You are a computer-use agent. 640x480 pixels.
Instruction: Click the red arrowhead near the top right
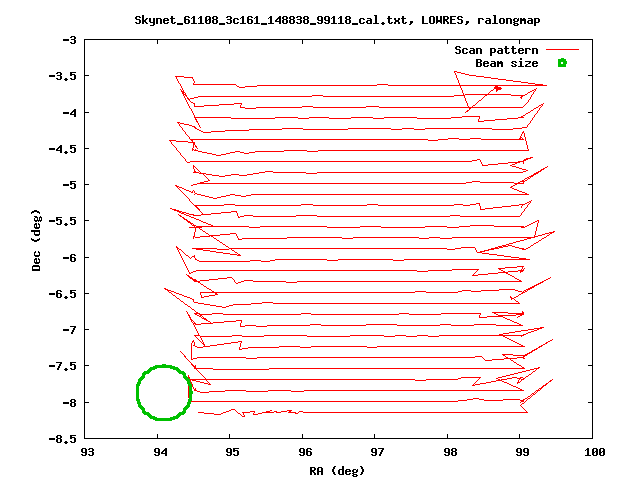[497, 88]
